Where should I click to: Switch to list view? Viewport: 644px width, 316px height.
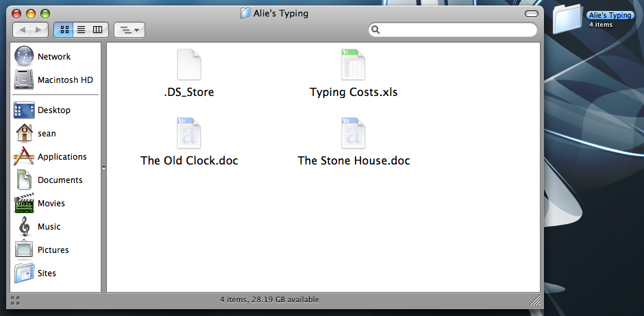pos(82,29)
